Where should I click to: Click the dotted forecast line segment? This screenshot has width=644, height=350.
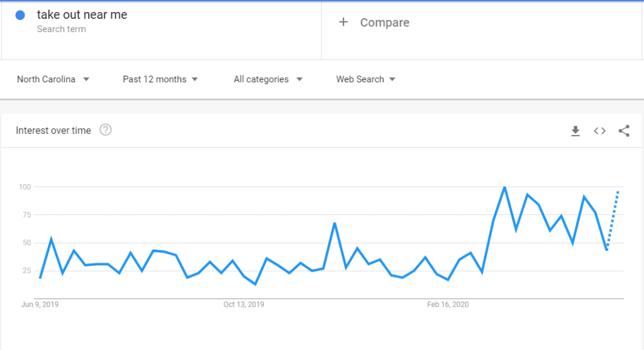[x=613, y=221]
